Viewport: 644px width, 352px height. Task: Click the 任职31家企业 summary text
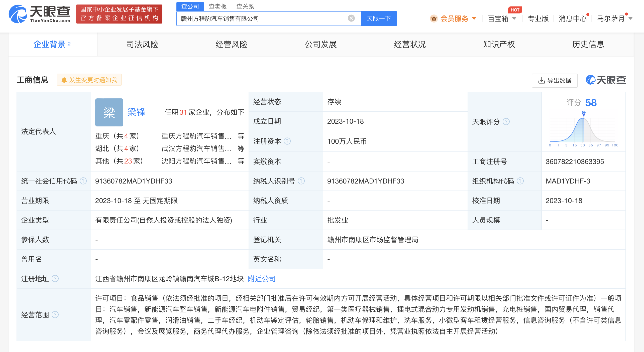coord(204,112)
